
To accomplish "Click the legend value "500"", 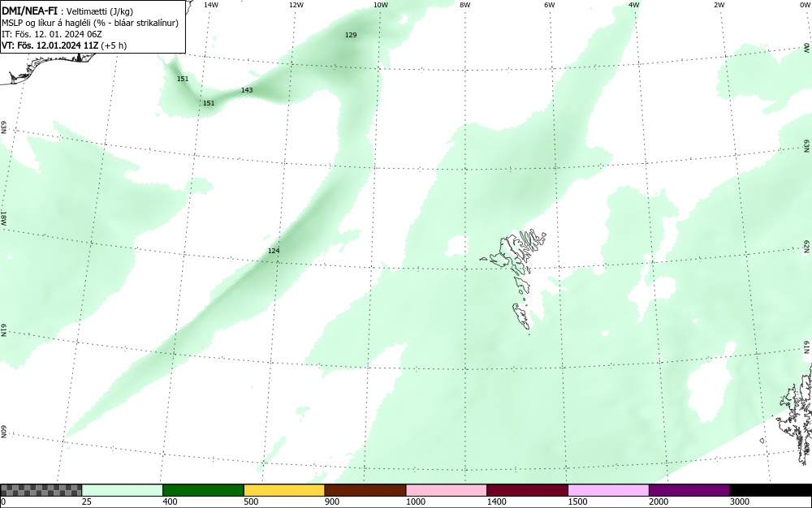I will [251, 502].
